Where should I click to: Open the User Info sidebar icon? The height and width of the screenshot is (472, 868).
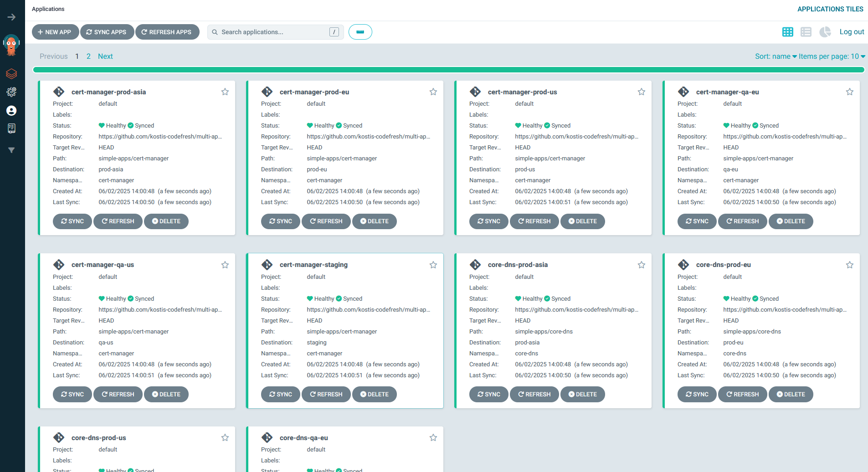pos(11,110)
